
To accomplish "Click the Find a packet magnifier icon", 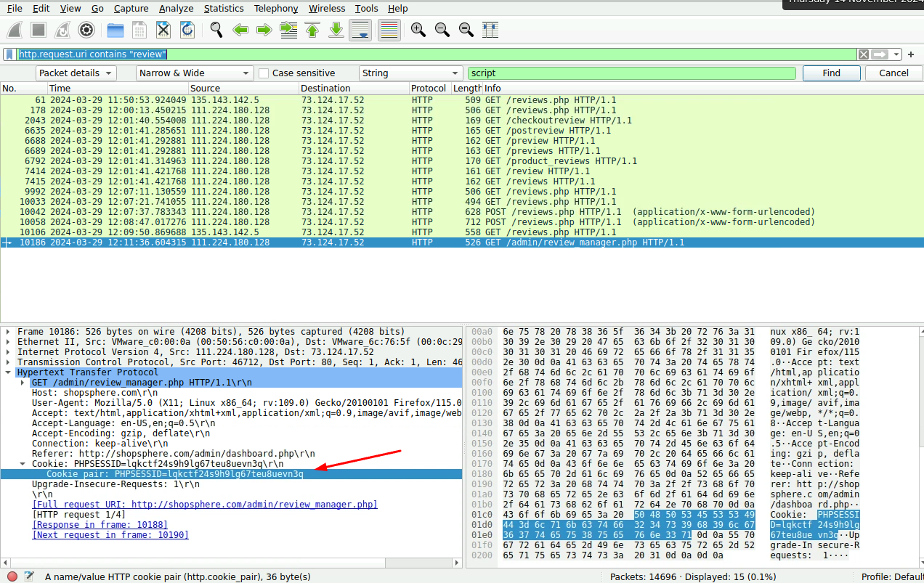I will click(216, 30).
